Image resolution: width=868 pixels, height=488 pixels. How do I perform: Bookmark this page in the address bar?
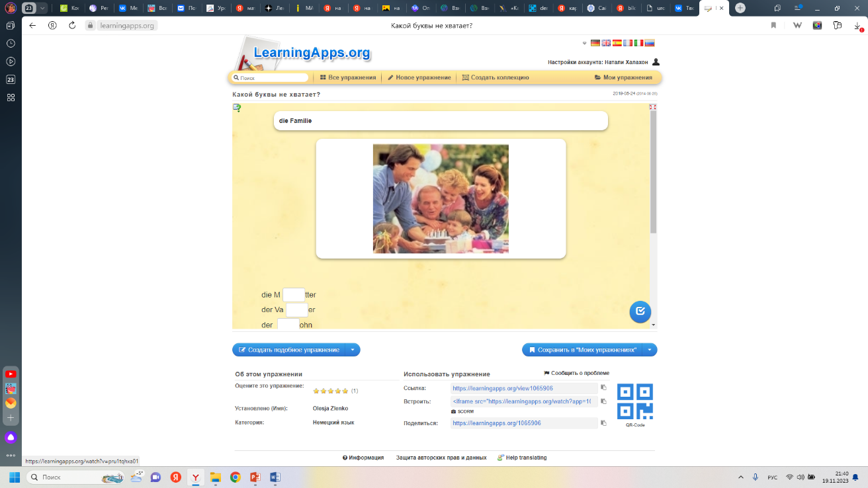(773, 25)
